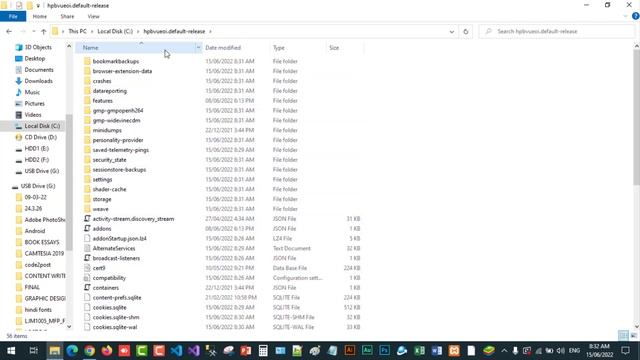
Task: Select the minidumps folder
Action: (x=107, y=130)
